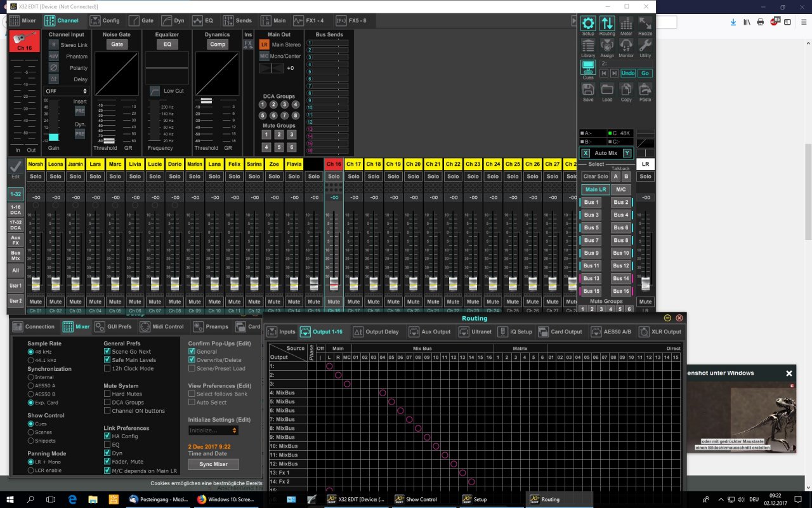Open the channel input OFF dropdown

(x=65, y=91)
